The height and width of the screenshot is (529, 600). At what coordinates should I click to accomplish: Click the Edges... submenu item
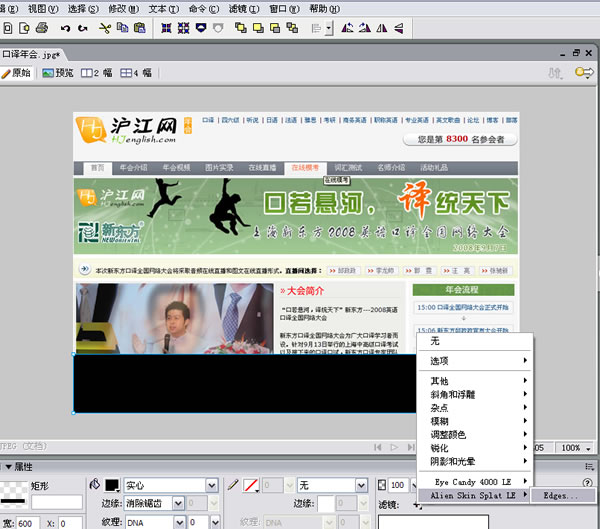point(562,496)
